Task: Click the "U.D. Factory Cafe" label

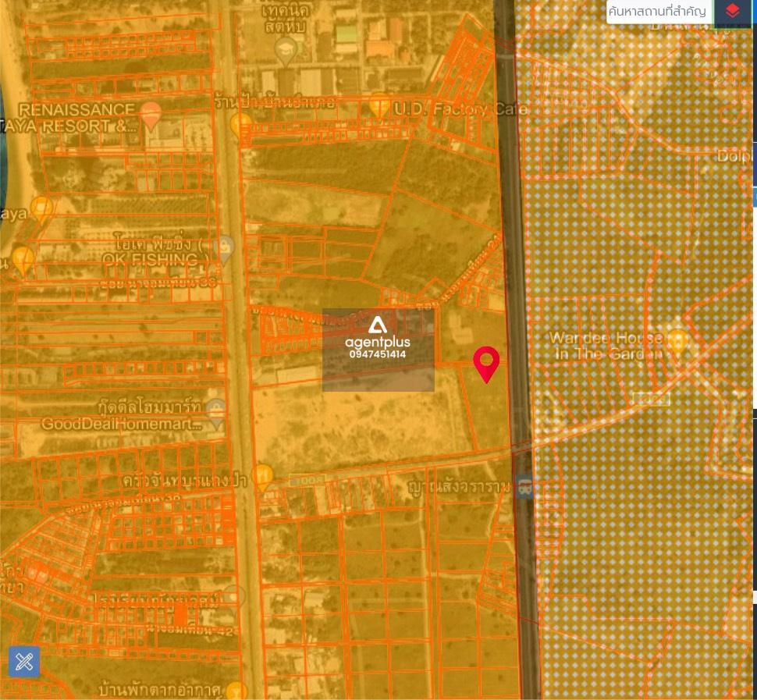Action: click(461, 109)
